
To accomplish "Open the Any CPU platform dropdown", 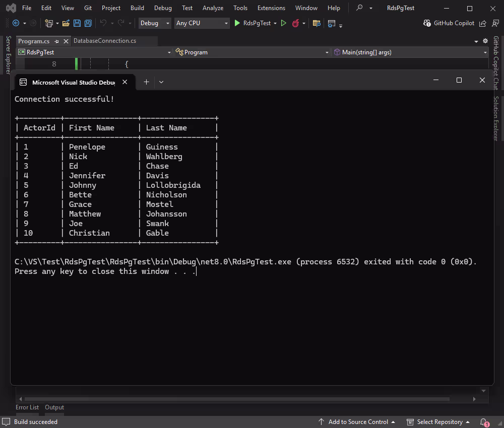I will [202, 23].
